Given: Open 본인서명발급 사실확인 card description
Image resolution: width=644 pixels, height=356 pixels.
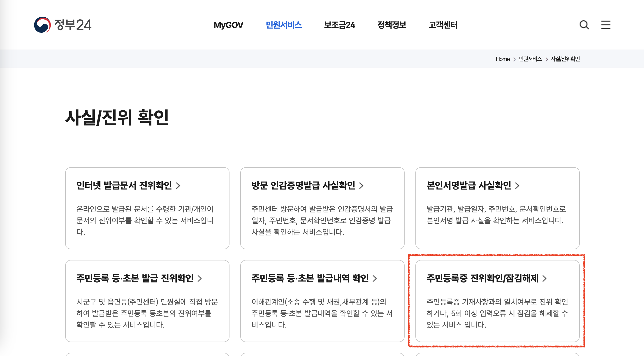Looking at the screenshot, I should pos(496,215).
